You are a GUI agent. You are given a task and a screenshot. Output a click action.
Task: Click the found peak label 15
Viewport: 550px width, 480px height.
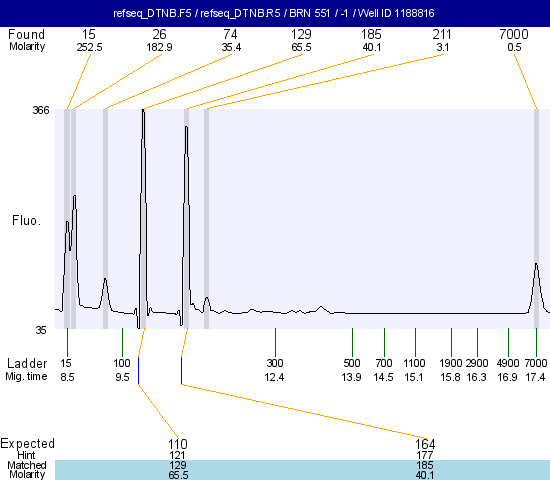89,34
